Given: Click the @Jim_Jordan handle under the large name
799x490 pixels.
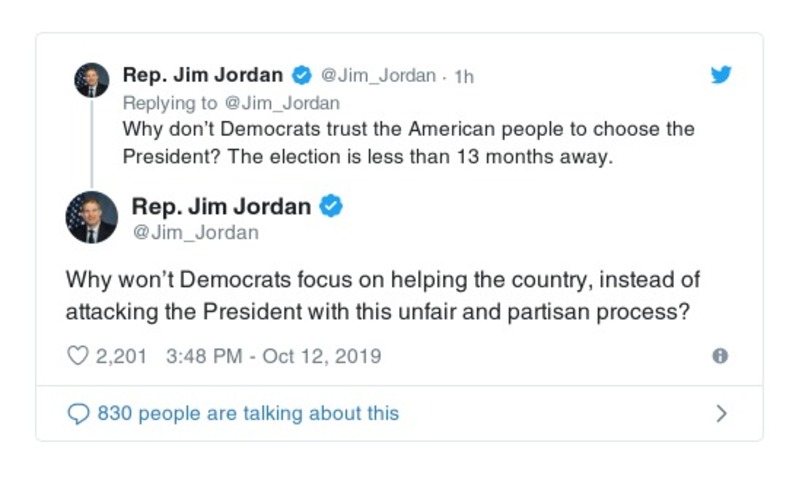Looking at the screenshot, I should [x=196, y=233].
